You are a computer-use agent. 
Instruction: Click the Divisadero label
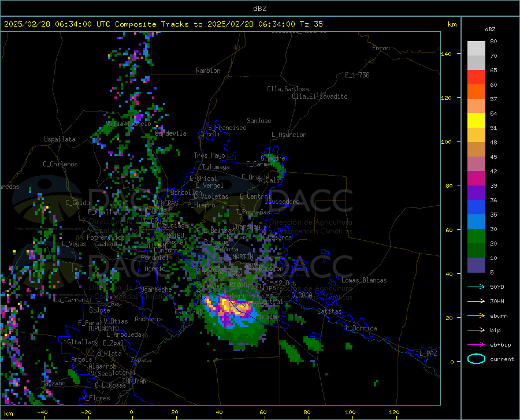coord(282,202)
